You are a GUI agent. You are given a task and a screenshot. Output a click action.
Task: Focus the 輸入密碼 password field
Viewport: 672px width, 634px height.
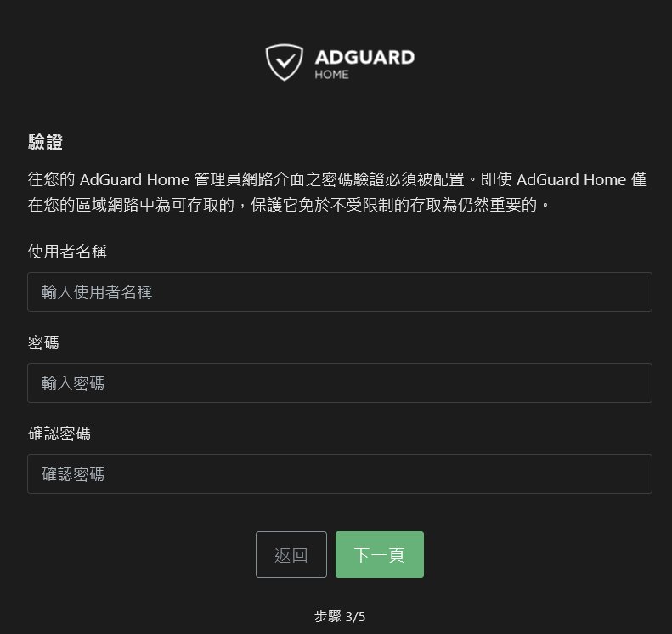tap(340, 382)
